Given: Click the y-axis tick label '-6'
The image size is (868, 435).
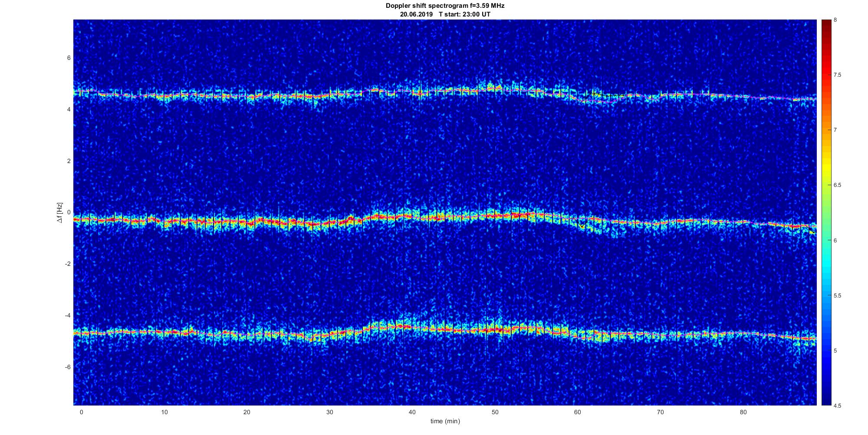Looking at the screenshot, I should click(68, 367).
